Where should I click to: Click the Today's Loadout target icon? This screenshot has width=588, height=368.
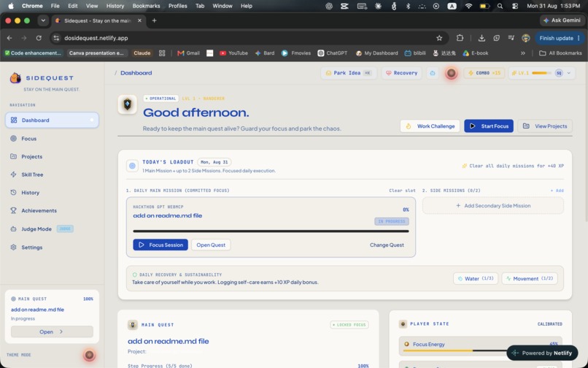point(132,166)
